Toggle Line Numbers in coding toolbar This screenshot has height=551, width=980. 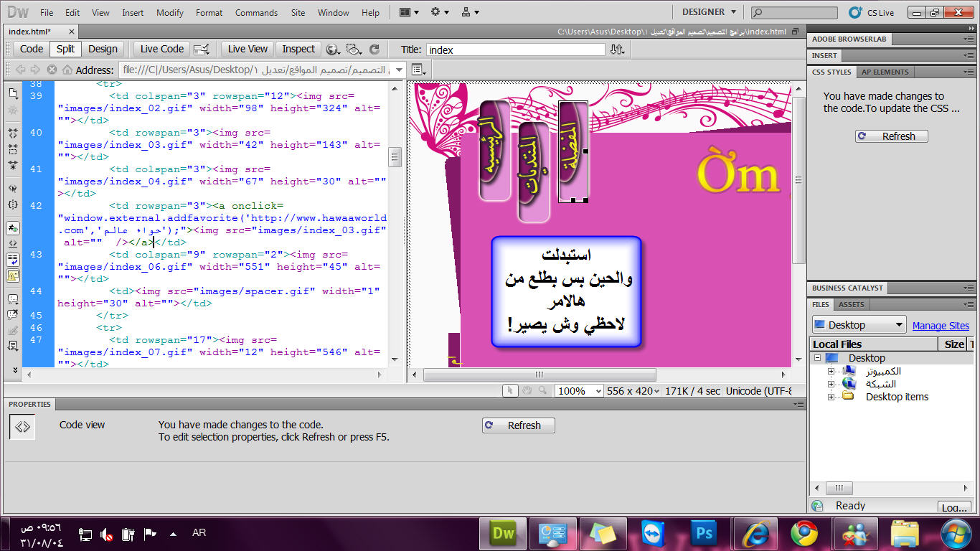click(x=13, y=229)
